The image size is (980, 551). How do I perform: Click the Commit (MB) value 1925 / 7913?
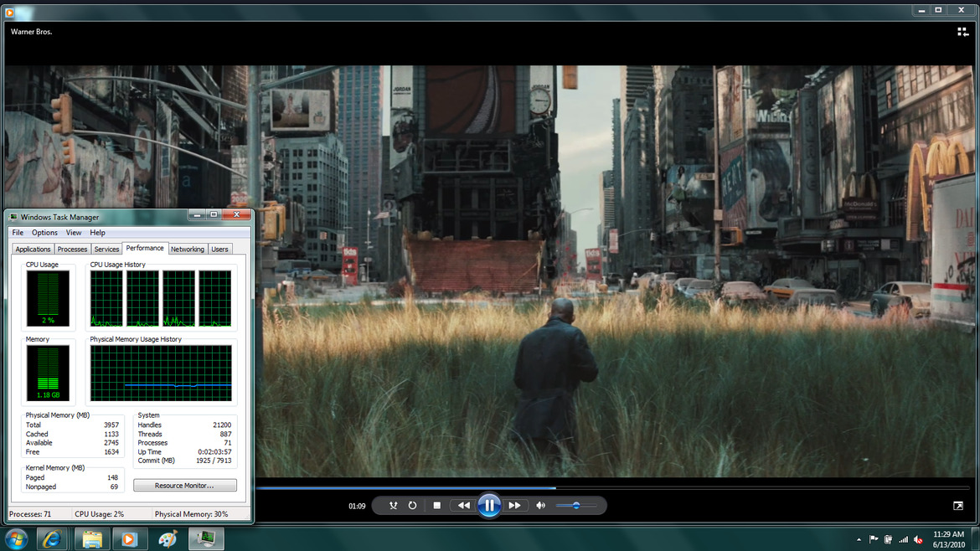coord(214,461)
